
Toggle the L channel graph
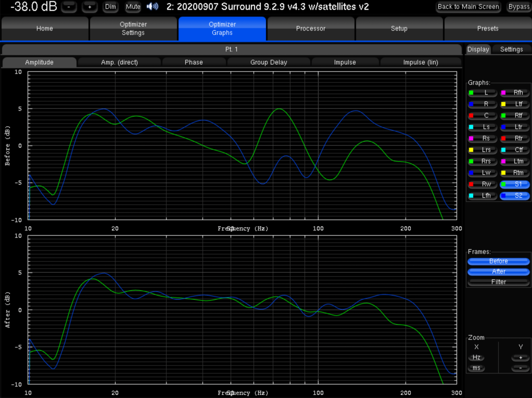click(483, 92)
